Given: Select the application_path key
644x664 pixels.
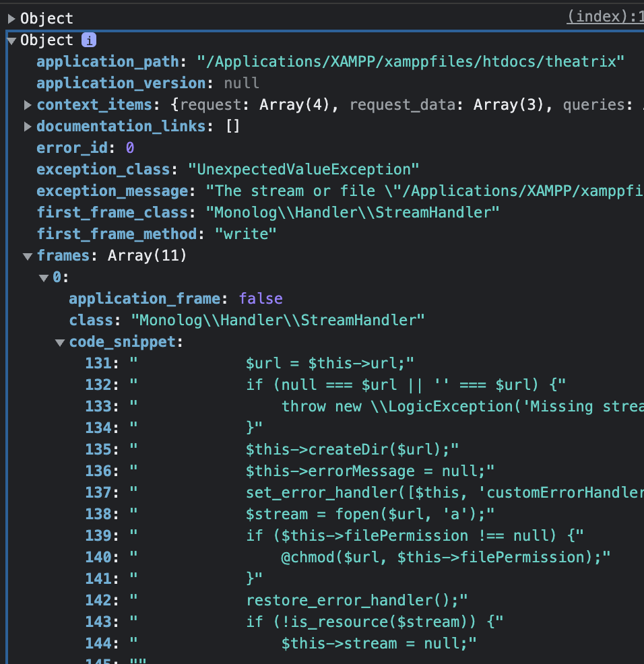Looking at the screenshot, I should pyautogui.click(x=108, y=62).
